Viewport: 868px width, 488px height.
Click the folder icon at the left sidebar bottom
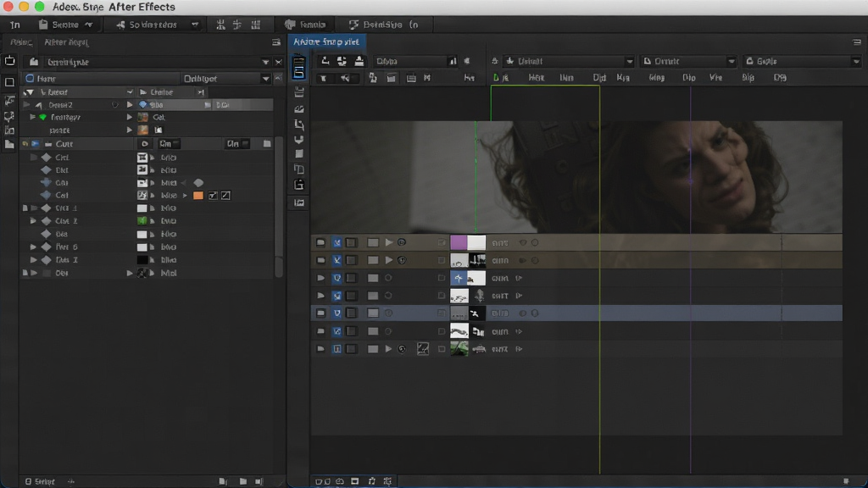click(x=9, y=144)
